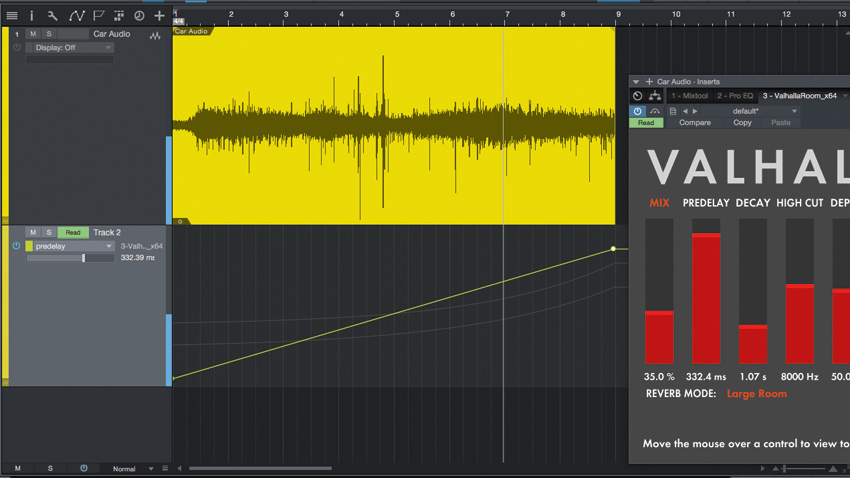Screen dimensions: 850x478
Task: Click the horizontal scrollbar at bottom
Action: (260, 468)
